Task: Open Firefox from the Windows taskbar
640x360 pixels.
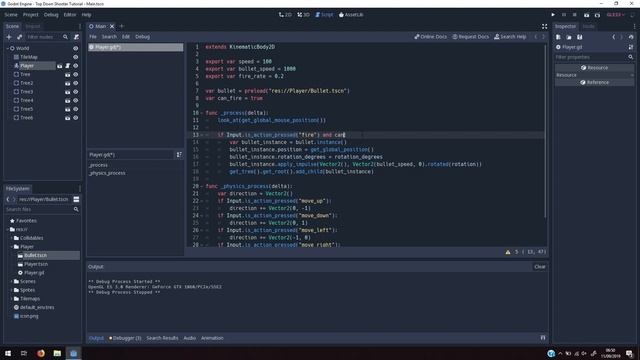Action: coord(40,353)
